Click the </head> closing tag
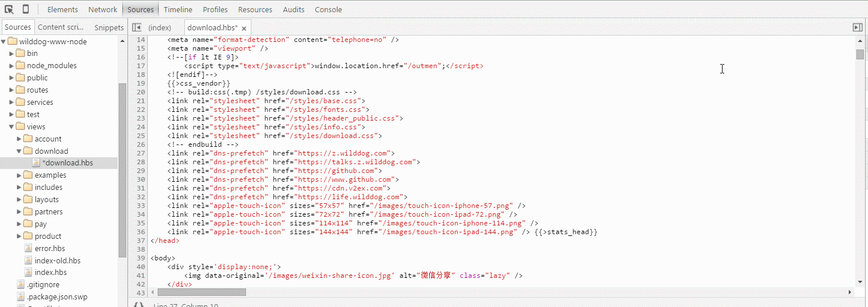Image resolution: width=868 pixels, height=307 pixels. coord(165,241)
